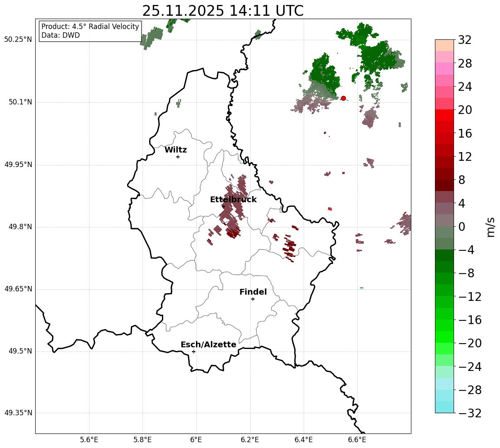
Task: Click the Wiltz city label
Action: point(176,150)
